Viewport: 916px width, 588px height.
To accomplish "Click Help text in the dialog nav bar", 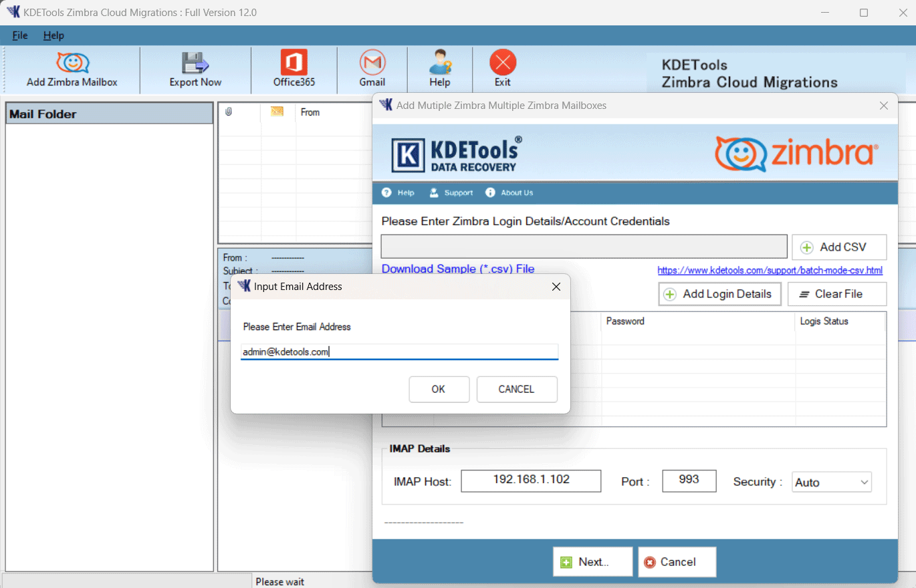I will click(406, 192).
